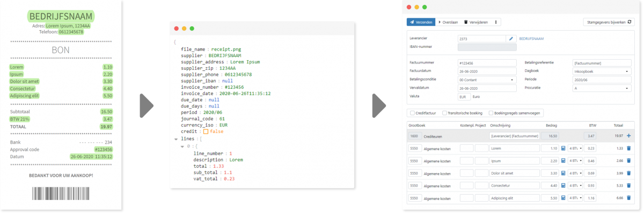The height and width of the screenshot is (214, 644).
Task: Click calculator icon in Dolor sit amet row
Action: point(563,173)
